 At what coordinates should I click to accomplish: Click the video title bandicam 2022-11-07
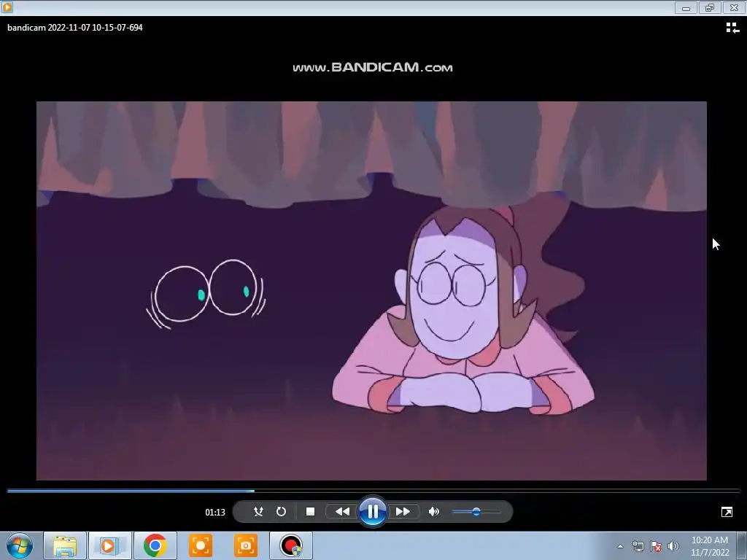click(75, 27)
